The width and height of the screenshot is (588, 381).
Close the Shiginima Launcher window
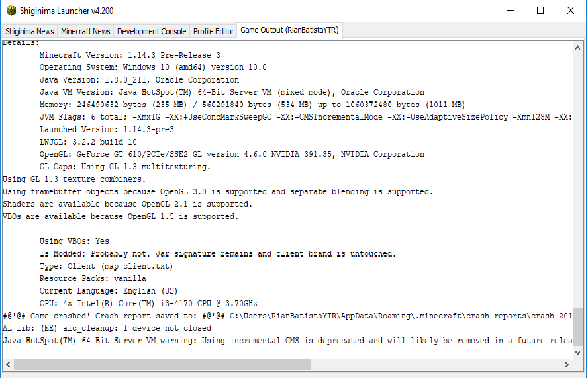pyautogui.click(x=571, y=11)
